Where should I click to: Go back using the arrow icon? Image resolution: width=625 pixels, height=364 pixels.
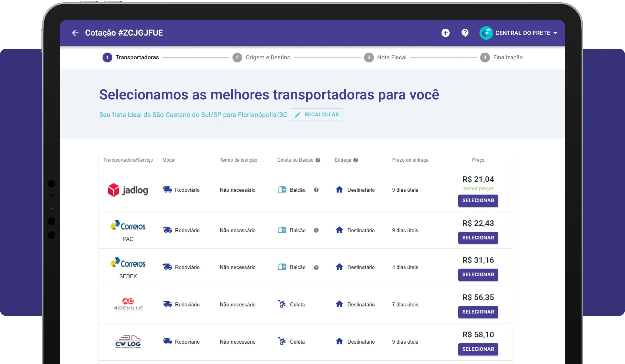coord(75,33)
